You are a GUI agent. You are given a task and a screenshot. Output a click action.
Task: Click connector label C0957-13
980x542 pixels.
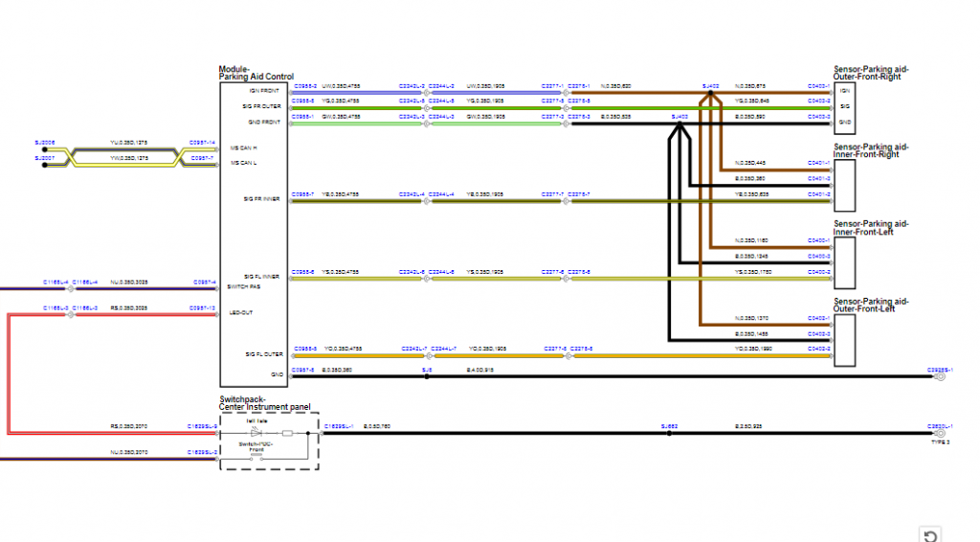pyautogui.click(x=203, y=308)
